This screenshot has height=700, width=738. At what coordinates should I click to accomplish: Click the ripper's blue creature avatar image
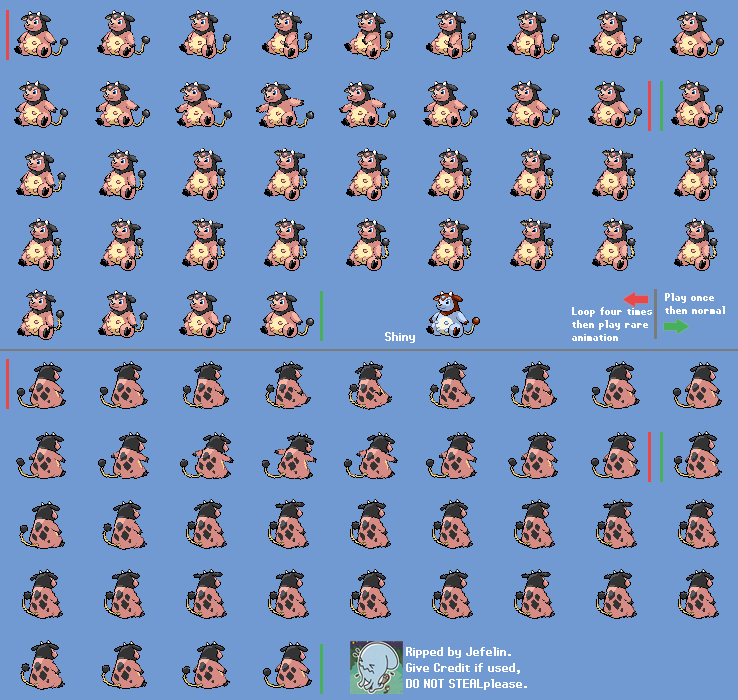[376, 667]
